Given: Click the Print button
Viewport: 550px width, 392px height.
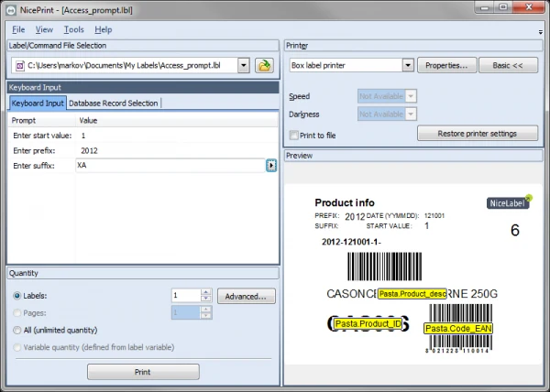Looking at the screenshot, I should click(x=143, y=372).
